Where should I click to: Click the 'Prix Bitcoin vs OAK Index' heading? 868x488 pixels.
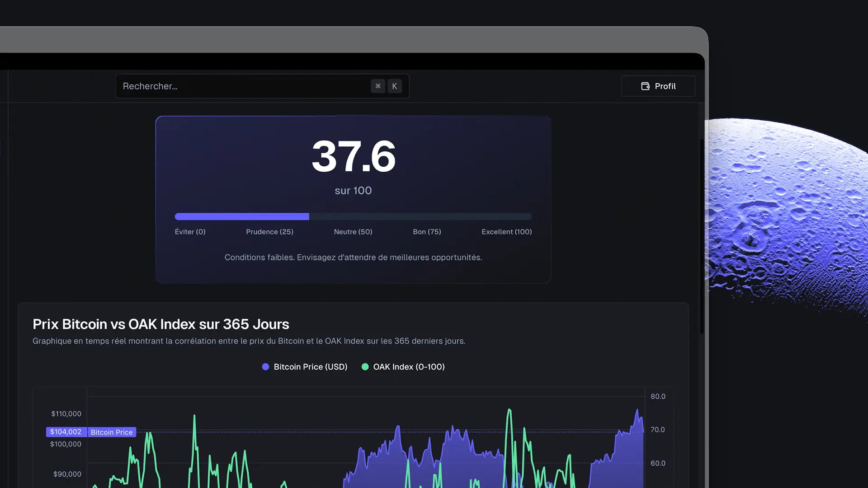[161, 324]
